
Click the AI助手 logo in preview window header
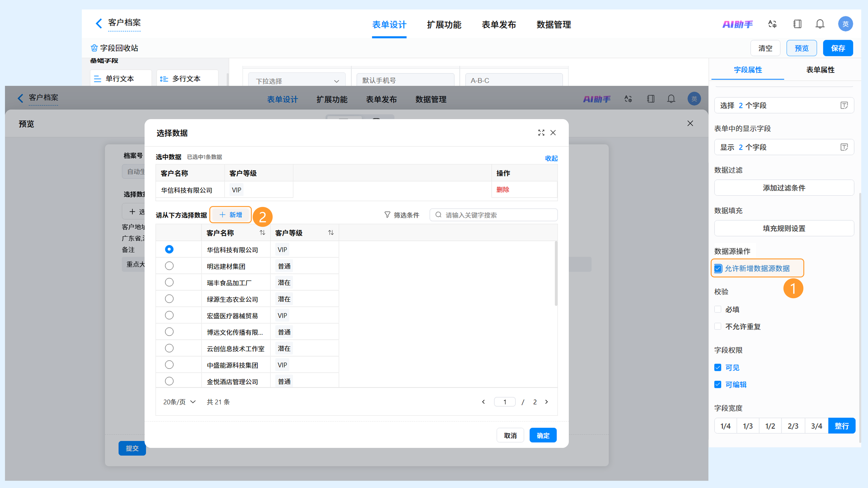point(597,99)
